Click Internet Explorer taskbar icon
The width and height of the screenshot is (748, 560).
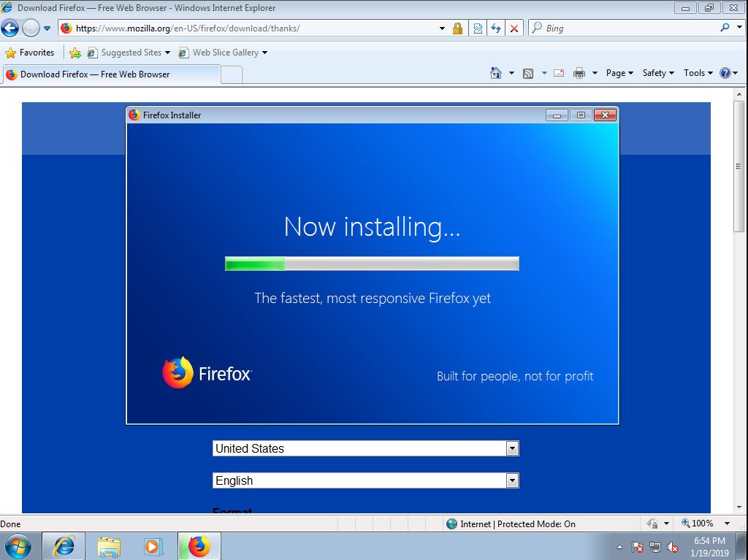coord(64,546)
